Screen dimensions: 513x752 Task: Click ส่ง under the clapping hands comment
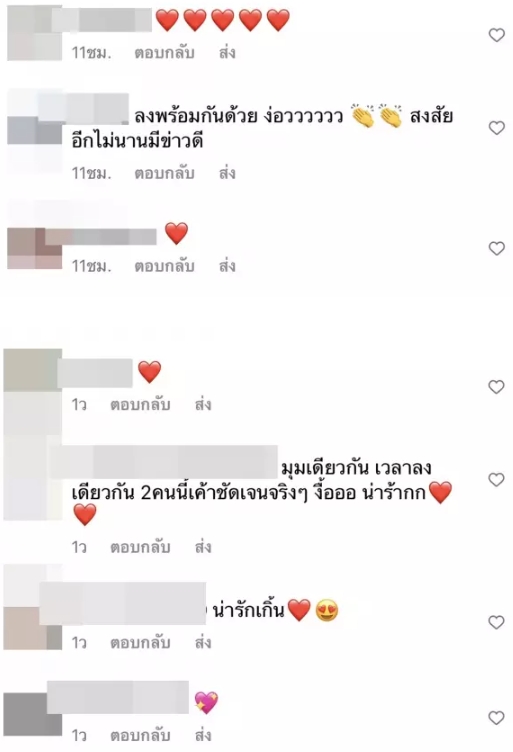click(x=227, y=173)
